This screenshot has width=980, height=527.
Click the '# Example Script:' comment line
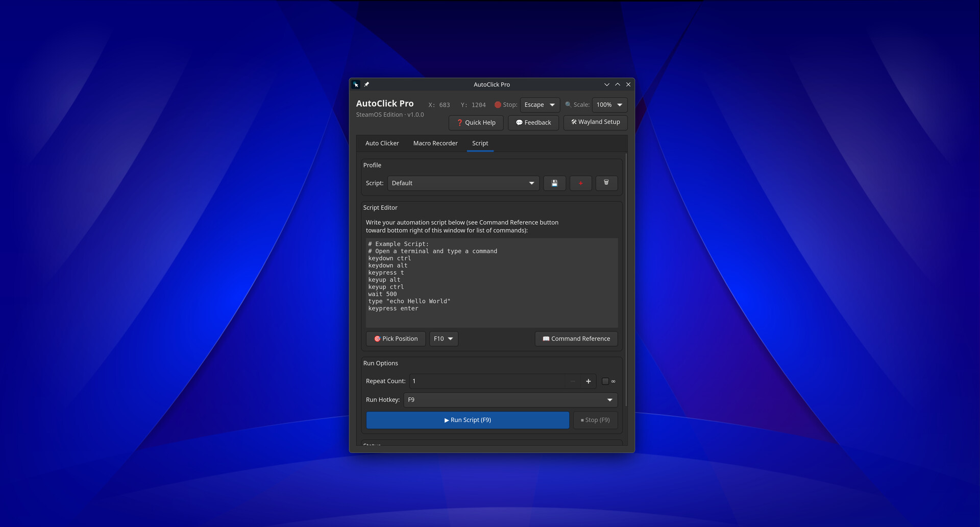click(x=399, y=244)
